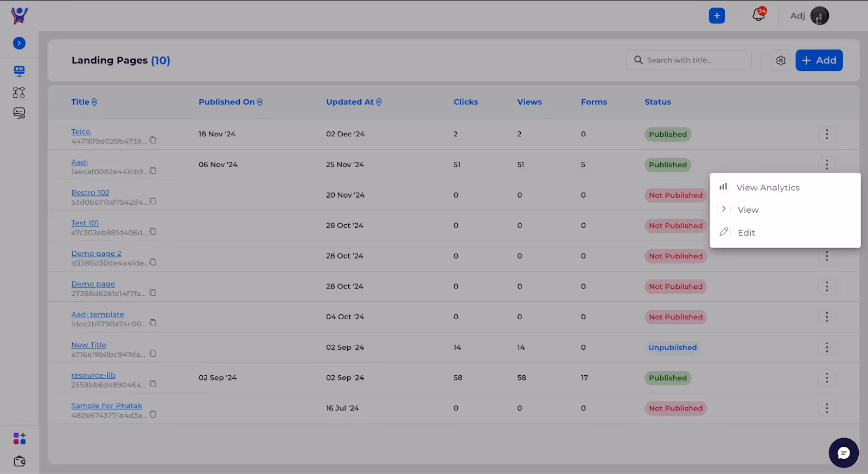This screenshot has width=868, height=474.
Task: Focus the Search with title field
Action: (x=689, y=60)
